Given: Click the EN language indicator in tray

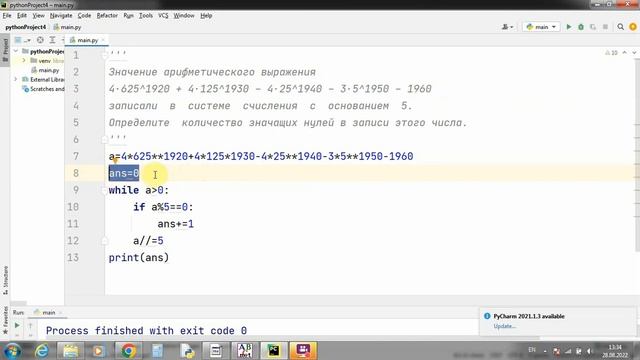Looking at the screenshot, I should (532, 350).
